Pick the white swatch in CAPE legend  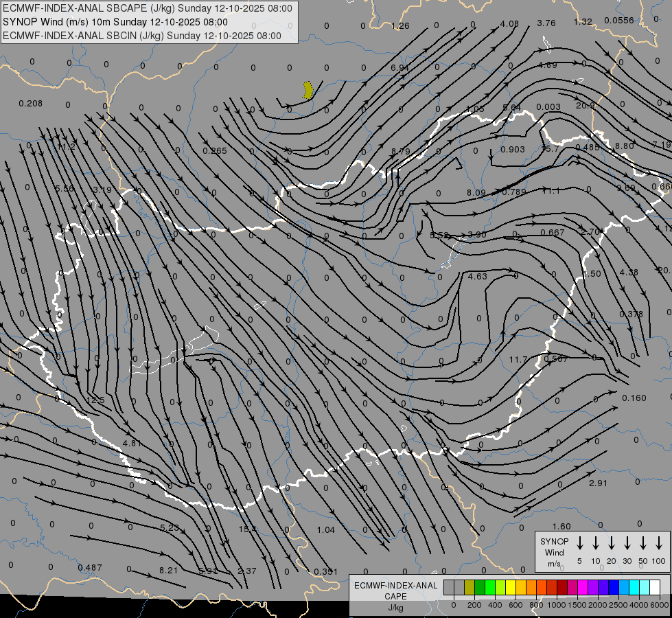pos(655,587)
